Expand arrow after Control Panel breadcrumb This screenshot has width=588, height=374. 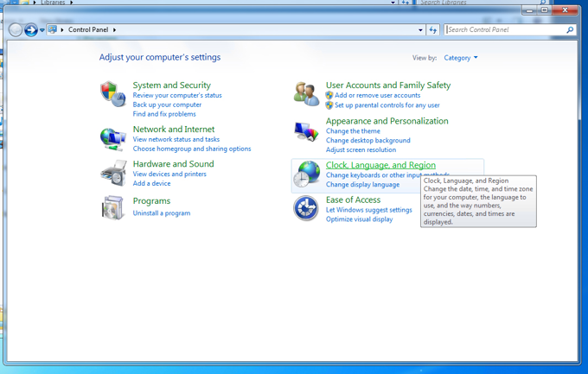(114, 29)
